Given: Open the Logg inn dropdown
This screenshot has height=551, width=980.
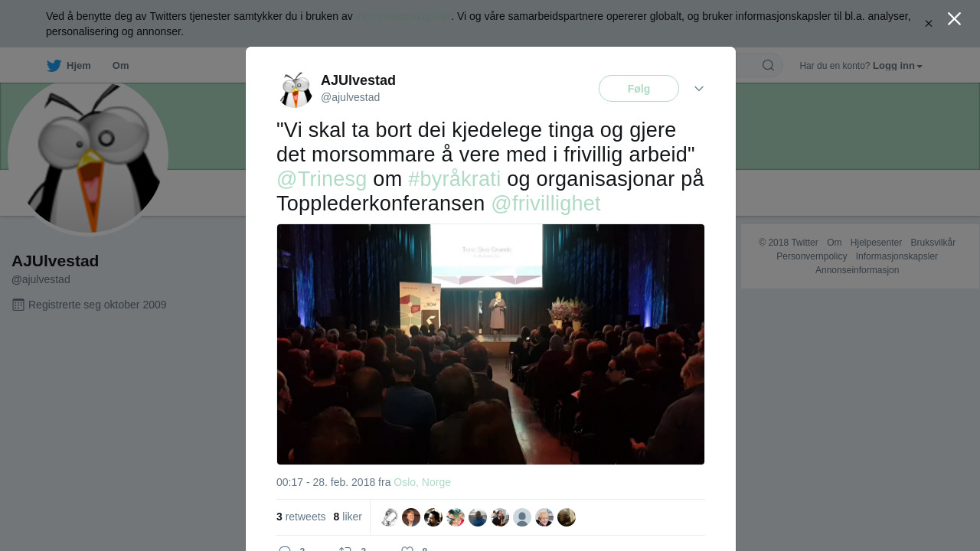Looking at the screenshot, I should tap(897, 66).
